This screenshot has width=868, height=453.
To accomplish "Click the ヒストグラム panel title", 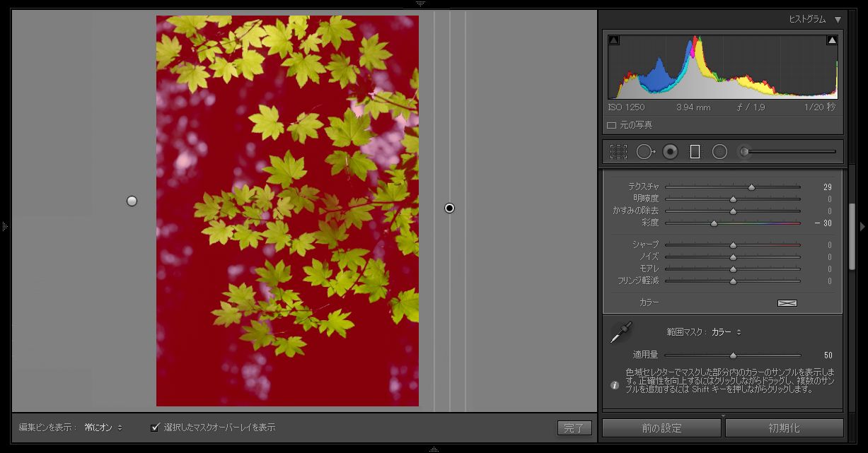I will (807, 20).
